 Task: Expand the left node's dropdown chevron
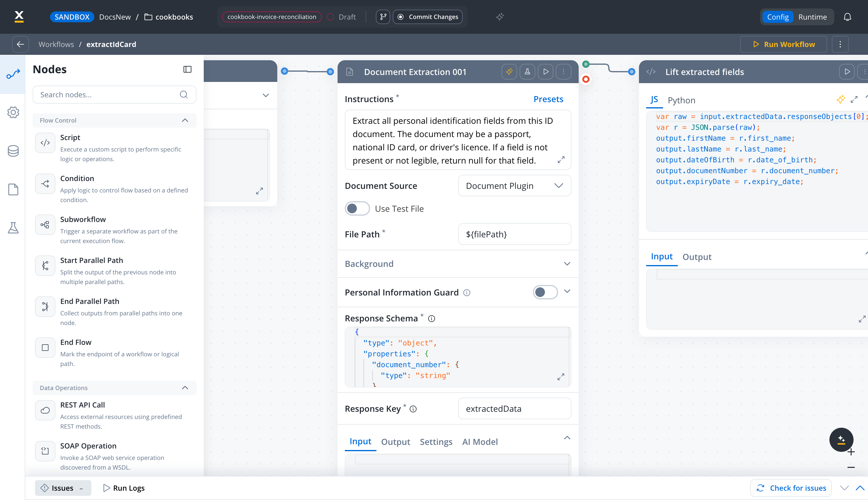coord(266,95)
